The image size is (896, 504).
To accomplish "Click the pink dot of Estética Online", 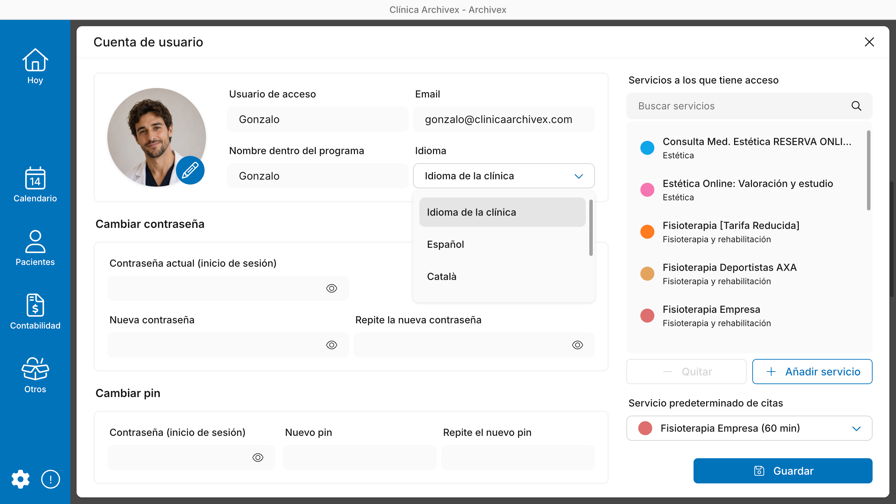I will point(647,190).
